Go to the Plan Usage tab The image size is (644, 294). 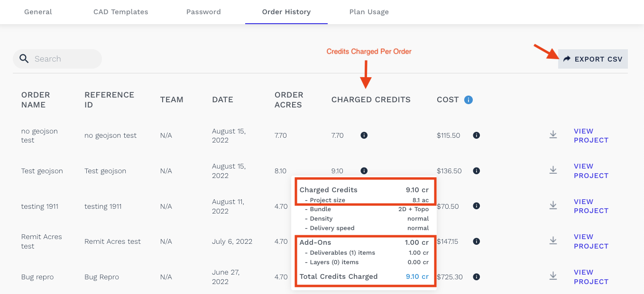369,12
